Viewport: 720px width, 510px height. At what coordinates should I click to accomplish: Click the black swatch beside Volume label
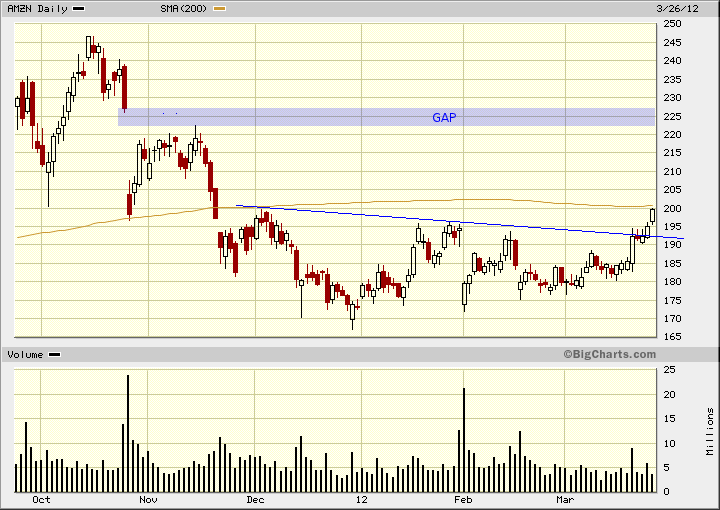[x=55, y=355]
